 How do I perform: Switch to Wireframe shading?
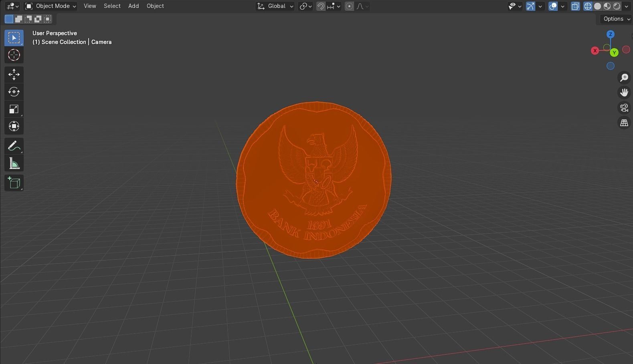point(588,6)
